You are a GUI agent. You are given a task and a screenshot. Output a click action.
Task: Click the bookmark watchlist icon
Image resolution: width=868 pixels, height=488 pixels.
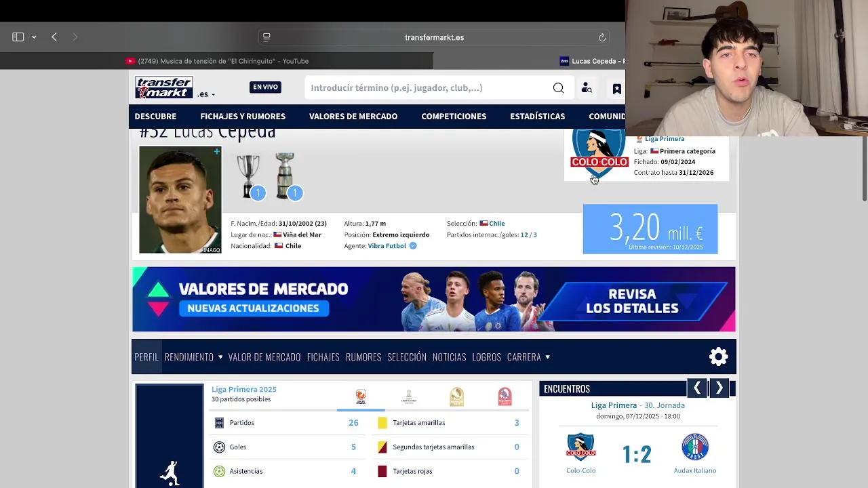616,88
